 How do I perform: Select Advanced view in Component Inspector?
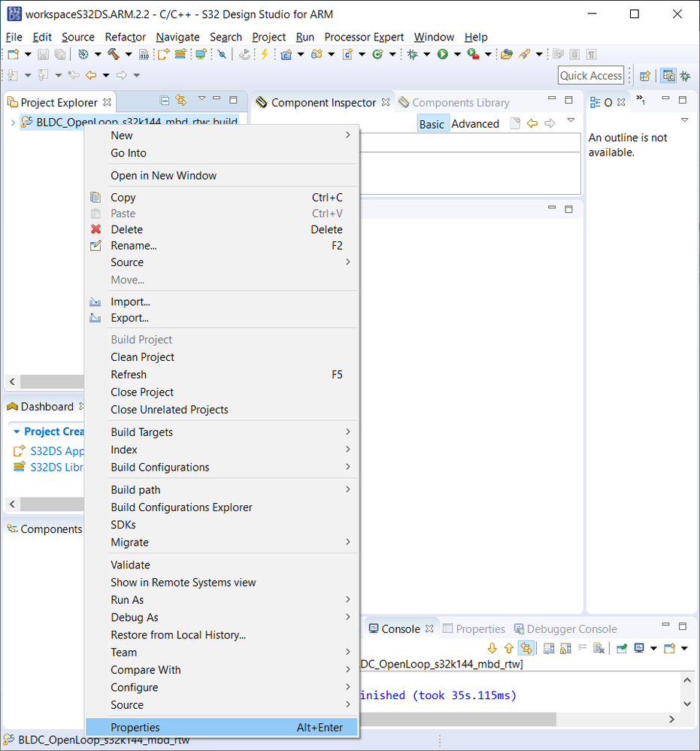(x=475, y=123)
